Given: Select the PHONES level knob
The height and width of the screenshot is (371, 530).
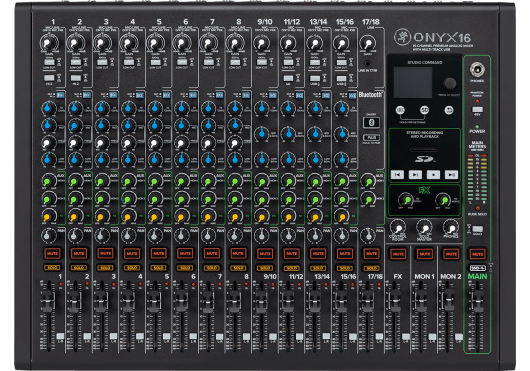Looking at the screenshot, I should coord(451,228).
